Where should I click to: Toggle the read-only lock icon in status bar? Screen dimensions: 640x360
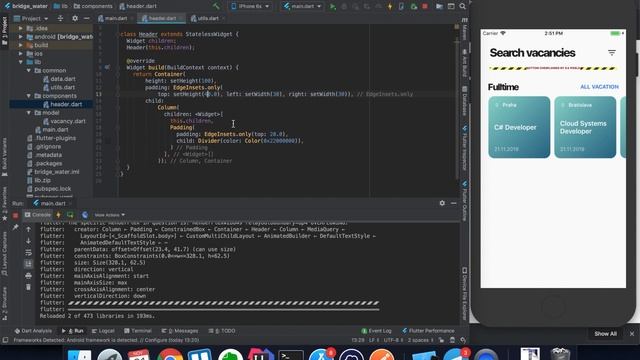click(x=441, y=340)
